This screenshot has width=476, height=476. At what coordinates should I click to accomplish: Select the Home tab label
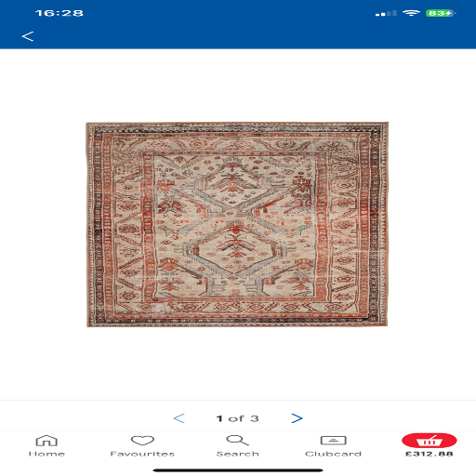(46, 454)
